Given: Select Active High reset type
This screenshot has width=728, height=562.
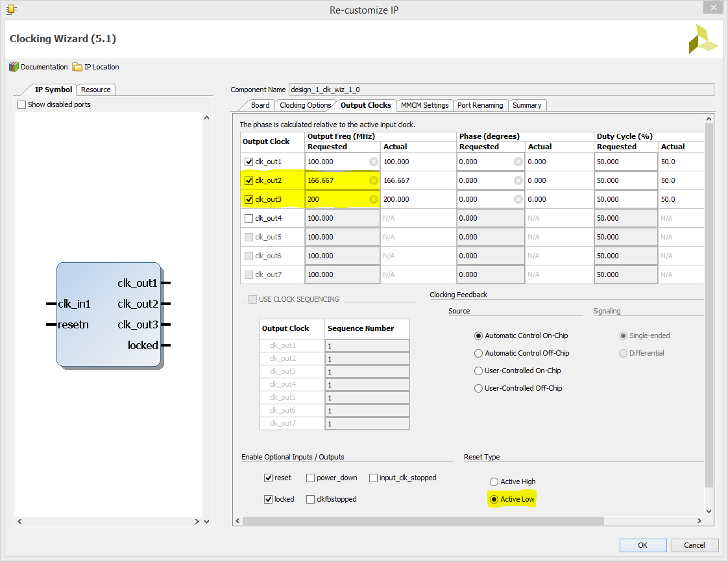Looking at the screenshot, I should pyautogui.click(x=494, y=482).
